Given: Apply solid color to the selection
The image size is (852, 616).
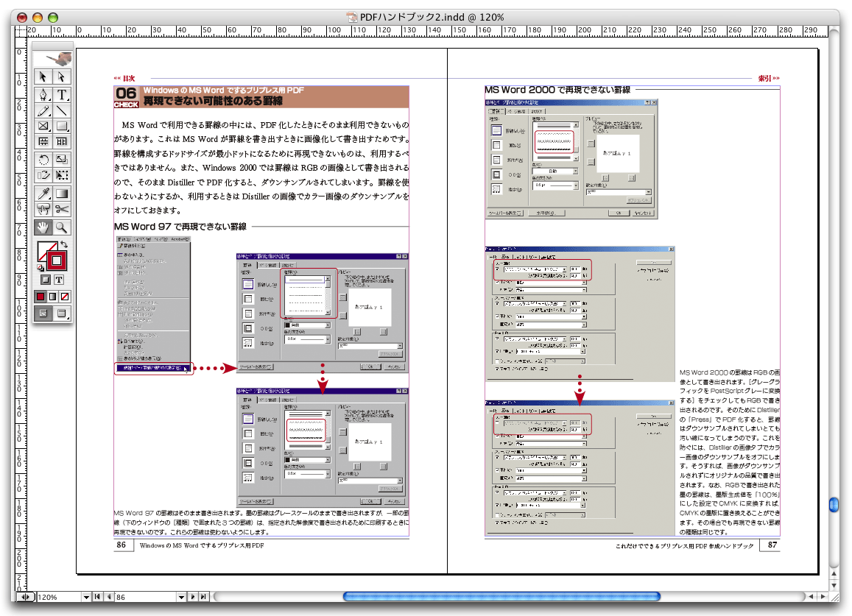Looking at the screenshot, I should click(x=41, y=297).
